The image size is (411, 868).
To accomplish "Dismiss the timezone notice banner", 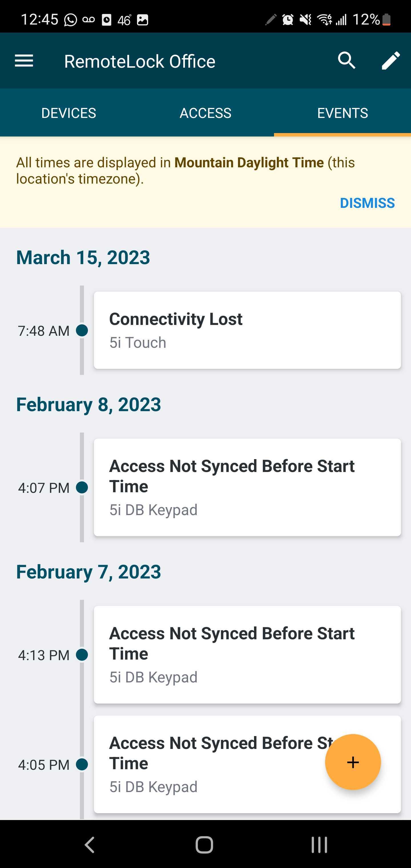I will click(367, 203).
